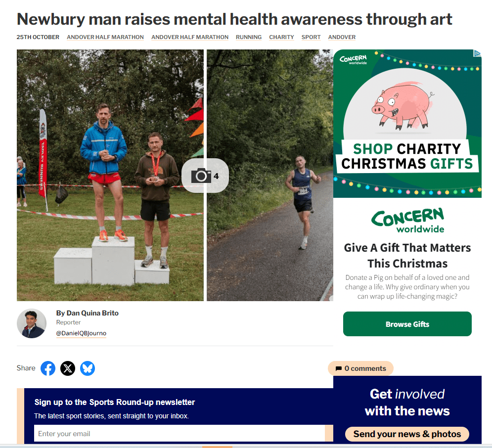Open the first Andover Half Marathon tag

pyautogui.click(x=105, y=37)
